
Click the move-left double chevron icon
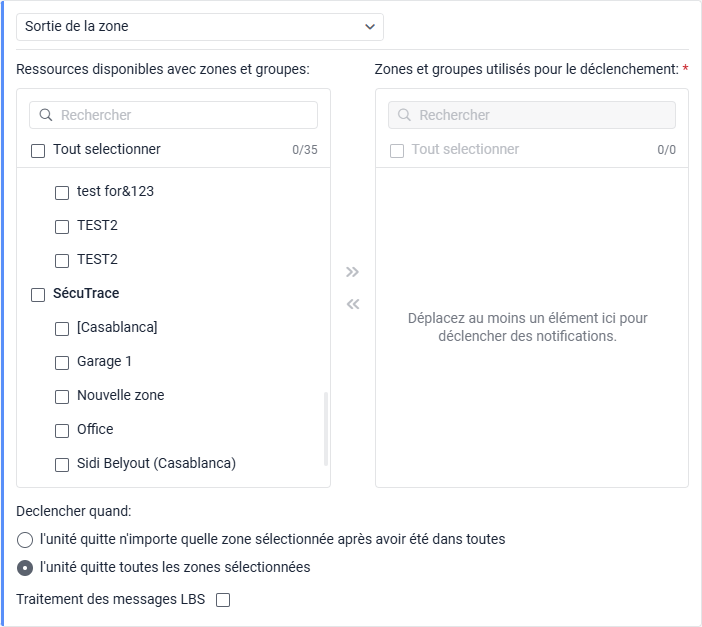(352, 305)
